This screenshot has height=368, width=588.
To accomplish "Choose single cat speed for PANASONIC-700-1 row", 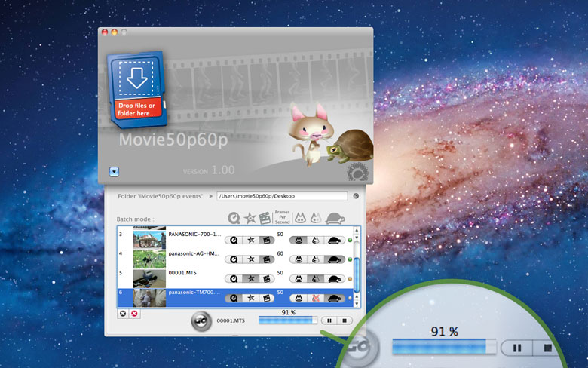I will 299,241.
